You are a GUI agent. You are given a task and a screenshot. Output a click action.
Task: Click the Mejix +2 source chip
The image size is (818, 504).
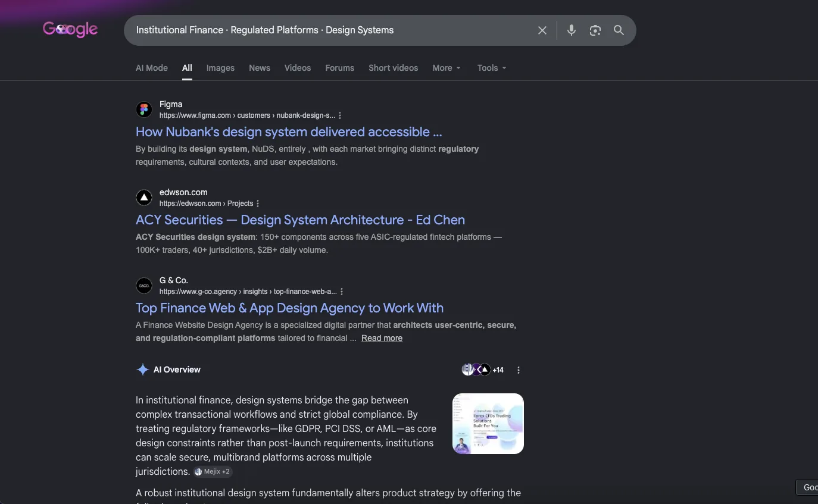pos(212,472)
